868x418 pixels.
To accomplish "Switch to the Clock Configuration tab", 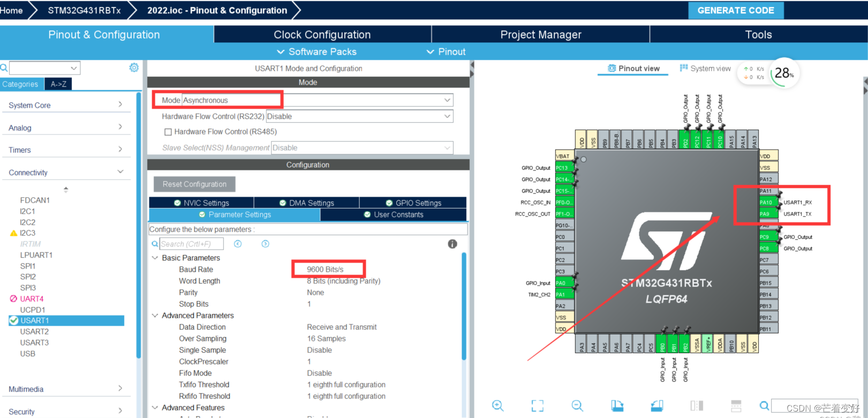I will pos(322,34).
